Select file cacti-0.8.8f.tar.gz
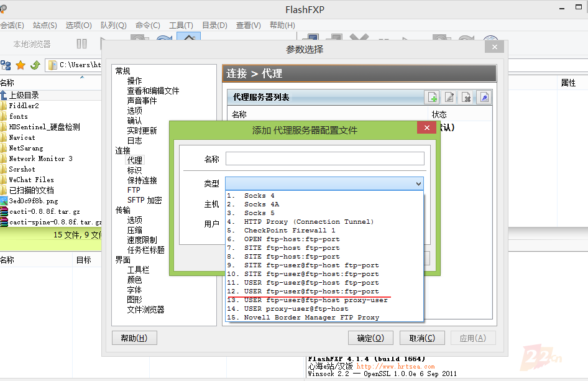This screenshot has width=588, height=381. click(44, 211)
